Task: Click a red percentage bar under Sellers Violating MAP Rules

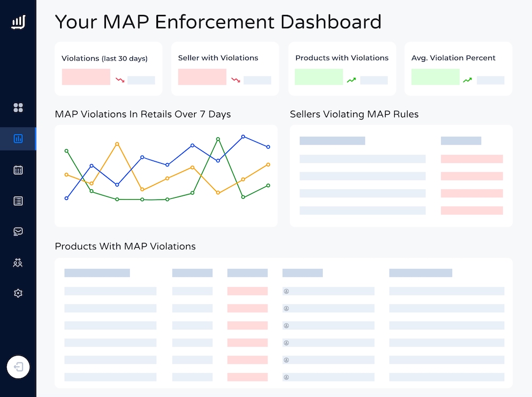Action: (x=471, y=158)
